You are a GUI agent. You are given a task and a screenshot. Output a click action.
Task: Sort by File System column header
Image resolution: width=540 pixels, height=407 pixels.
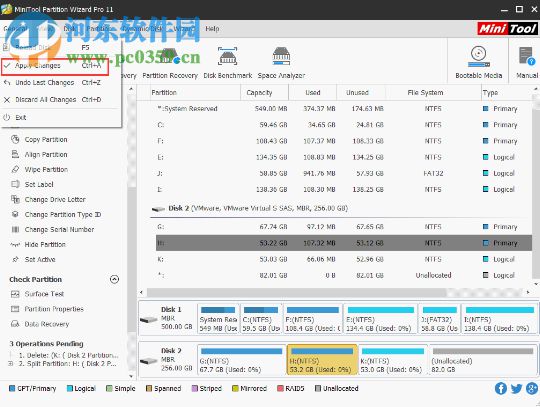tap(433, 93)
